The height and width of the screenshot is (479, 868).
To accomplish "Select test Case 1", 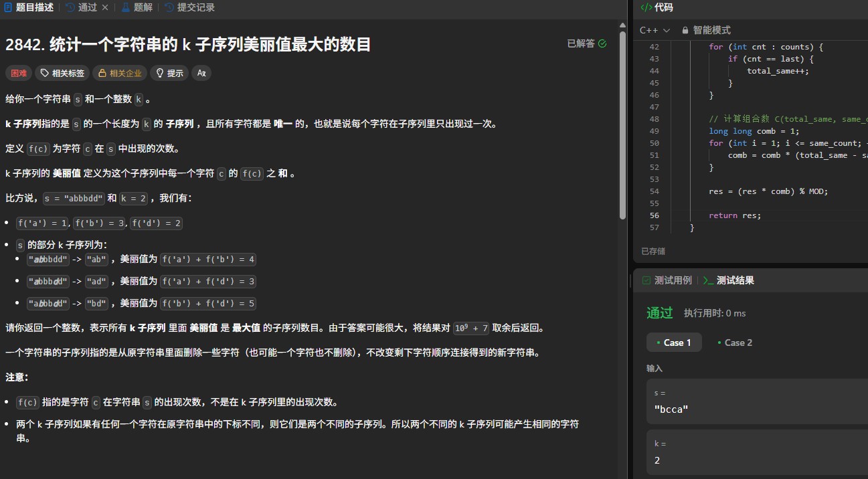I will tap(673, 343).
